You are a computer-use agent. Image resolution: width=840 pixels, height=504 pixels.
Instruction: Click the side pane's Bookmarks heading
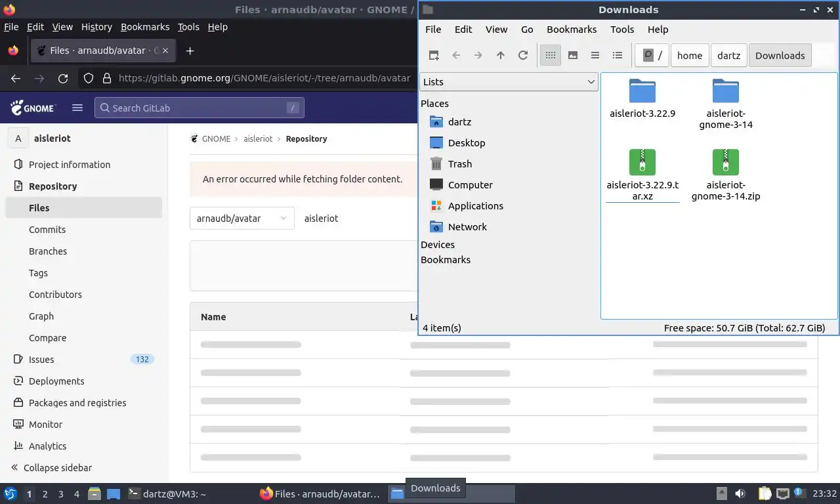click(x=446, y=259)
